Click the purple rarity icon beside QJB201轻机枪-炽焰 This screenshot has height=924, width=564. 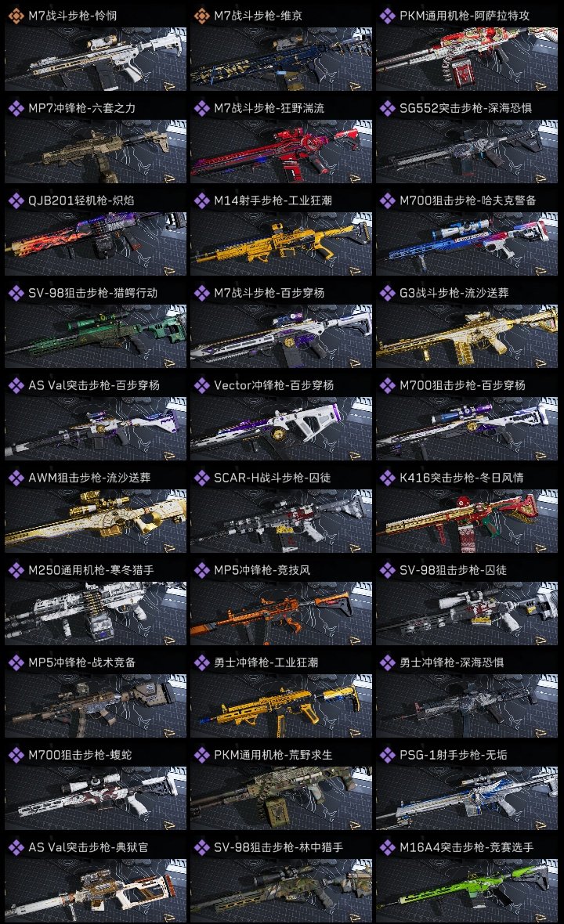click(x=16, y=201)
